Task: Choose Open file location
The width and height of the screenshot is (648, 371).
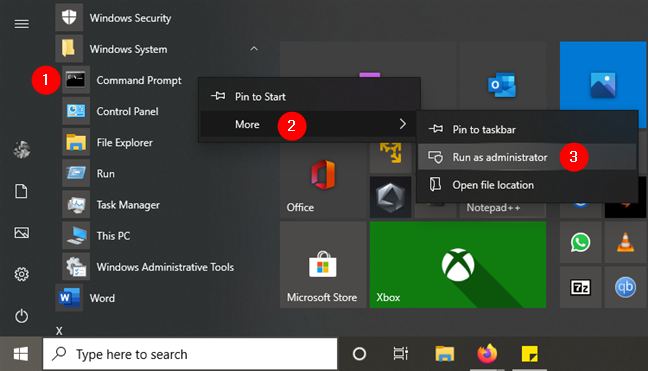Action: point(527,185)
